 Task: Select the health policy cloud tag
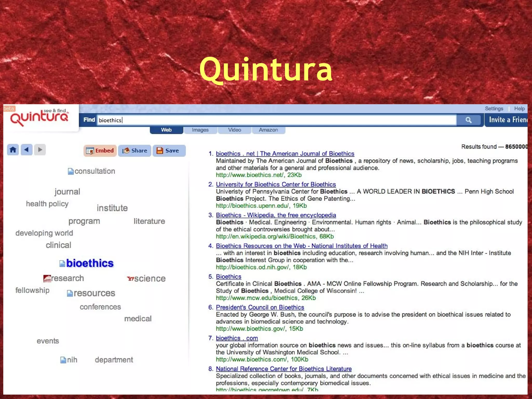click(47, 204)
